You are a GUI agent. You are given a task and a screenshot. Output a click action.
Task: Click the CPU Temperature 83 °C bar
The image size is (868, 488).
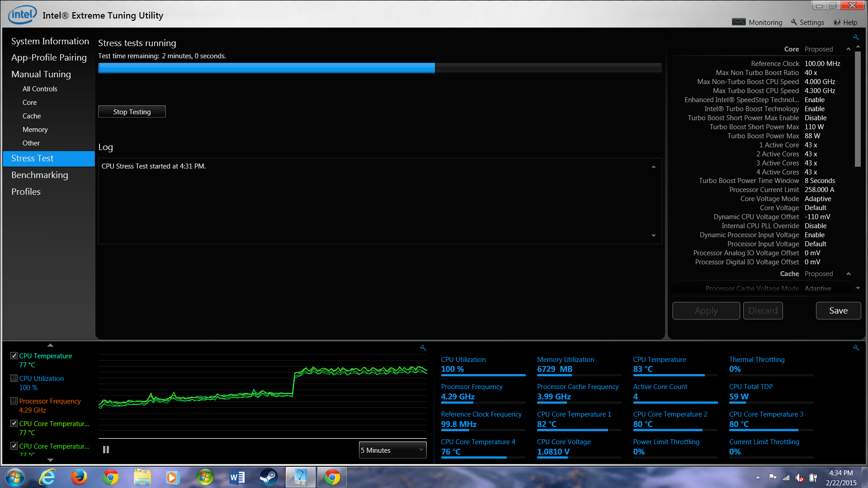[x=675, y=375]
